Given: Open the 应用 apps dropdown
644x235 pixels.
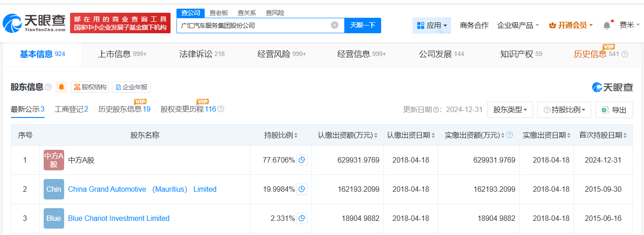Looking at the screenshot, I should (432, 26).
